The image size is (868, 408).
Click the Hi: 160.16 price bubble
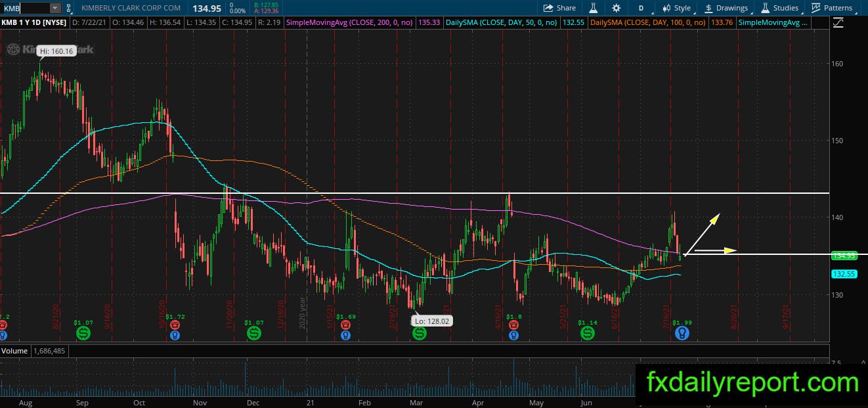click(57, 50)
